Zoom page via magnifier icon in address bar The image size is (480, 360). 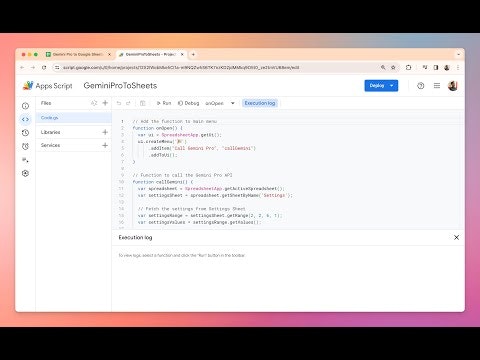pos(383,68)
